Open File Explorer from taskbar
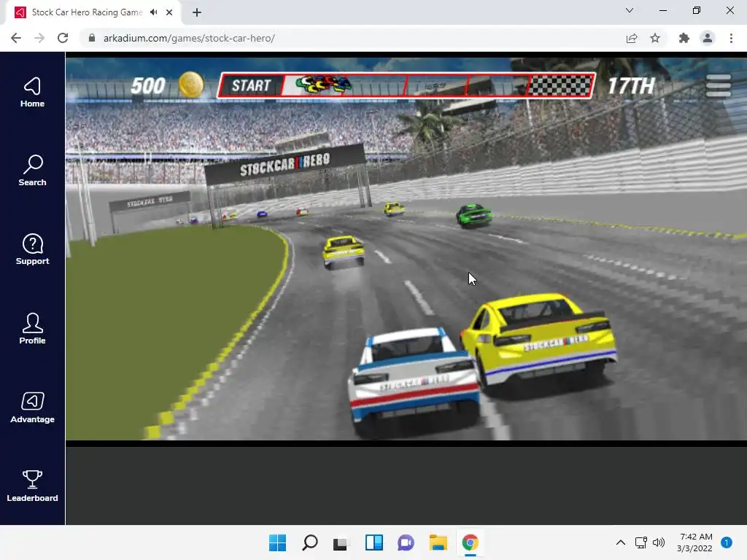Screen dimensions: 747x560 (438, 542)
